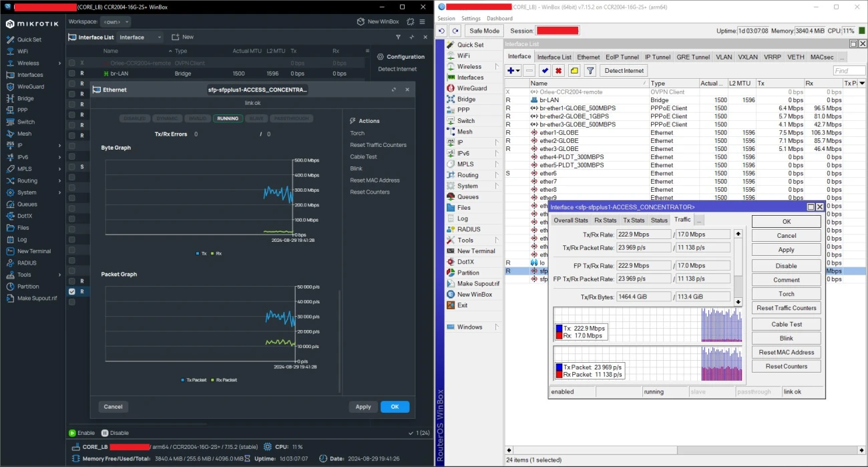
Task: Open New Terminal in dark WinBox sidebar
Action: click(34, 251)
